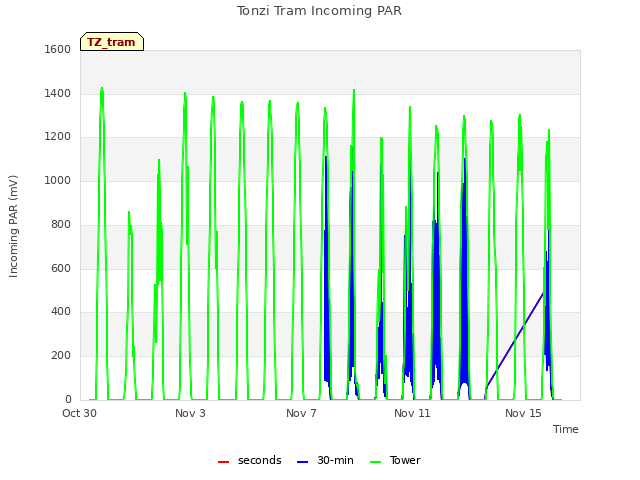Click the blue 30-min legend swatch
The height and width of the screenshot is (480, 640).
coord(302,462)
